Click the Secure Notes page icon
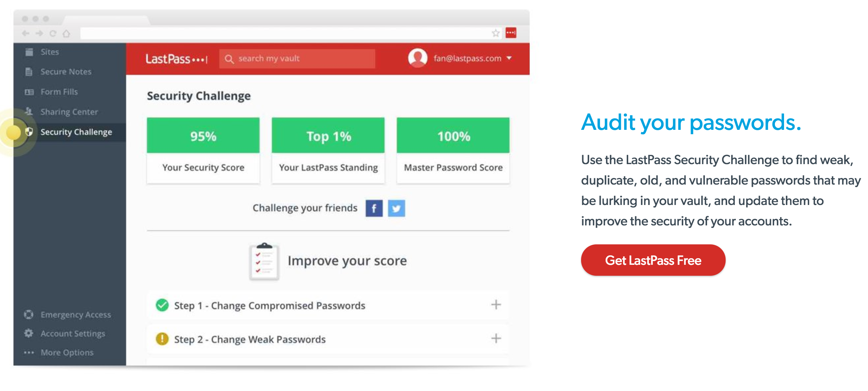This screenshot has width=868, height=391. (29, 71)
